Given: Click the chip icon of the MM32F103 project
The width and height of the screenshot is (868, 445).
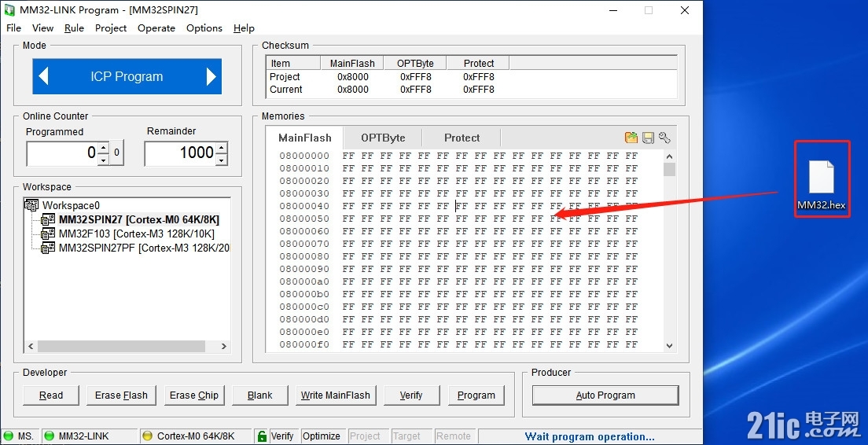Looking at the screenshot, I should tap(49, 234).
